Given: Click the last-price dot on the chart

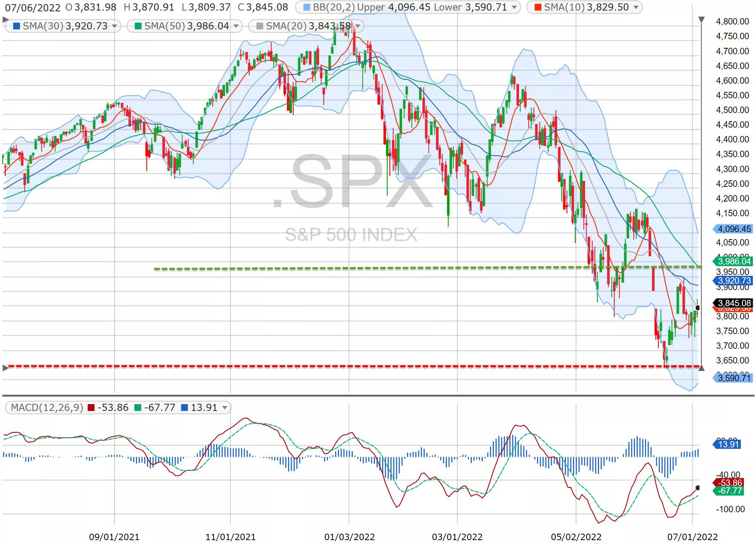Looking at the screenshot, I should pyautogui.click(x=698, y=308).
